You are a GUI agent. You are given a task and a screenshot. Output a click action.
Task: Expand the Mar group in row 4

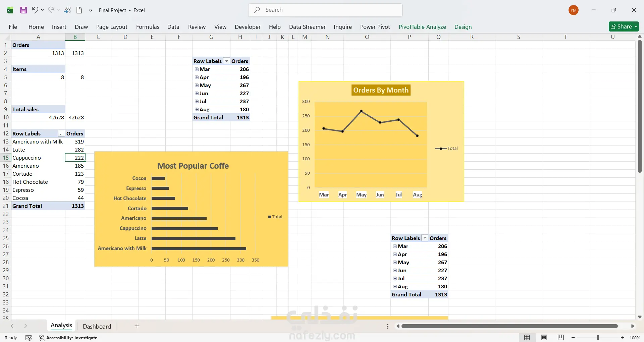[197, 69]
